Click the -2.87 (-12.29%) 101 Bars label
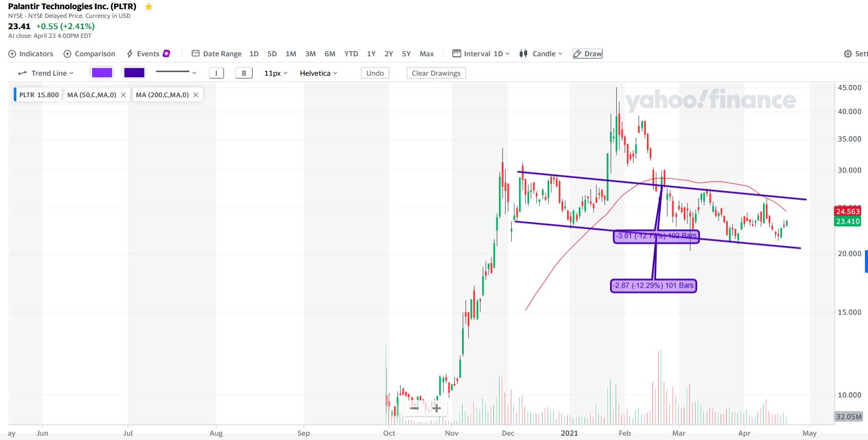 click(654, 285)
